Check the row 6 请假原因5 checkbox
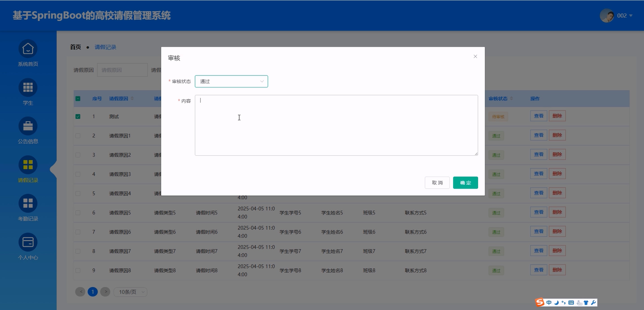The width and height of the screenshot is (644, 310). click(78, 213)
